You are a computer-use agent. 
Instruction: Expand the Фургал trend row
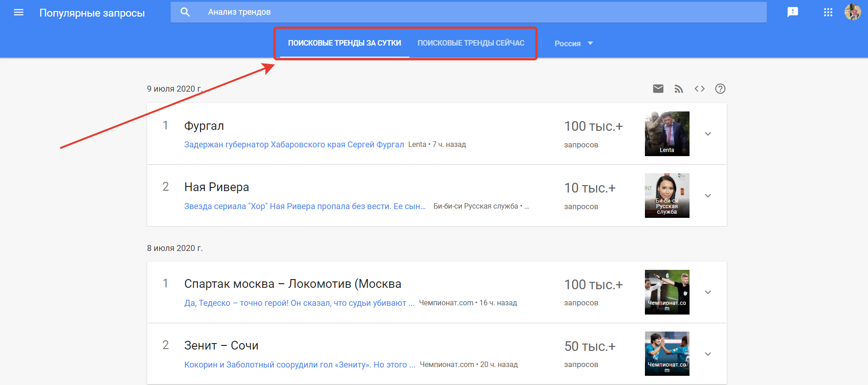[708, 134]
